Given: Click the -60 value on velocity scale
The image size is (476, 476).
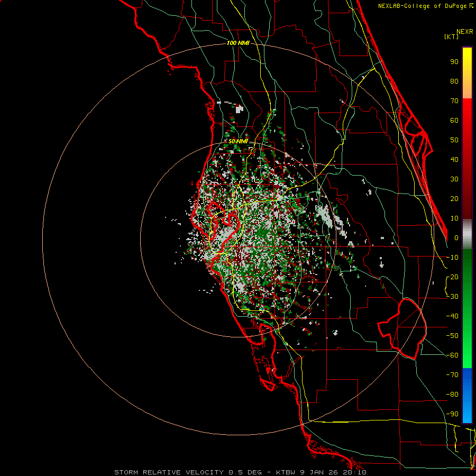Looking at the screenshot, I should pyautogui.click(x=452, y=355).
